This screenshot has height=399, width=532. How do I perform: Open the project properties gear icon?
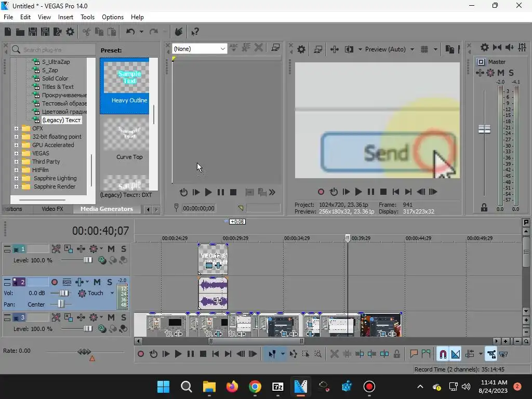pyautogui.click(x=70, y=32)
